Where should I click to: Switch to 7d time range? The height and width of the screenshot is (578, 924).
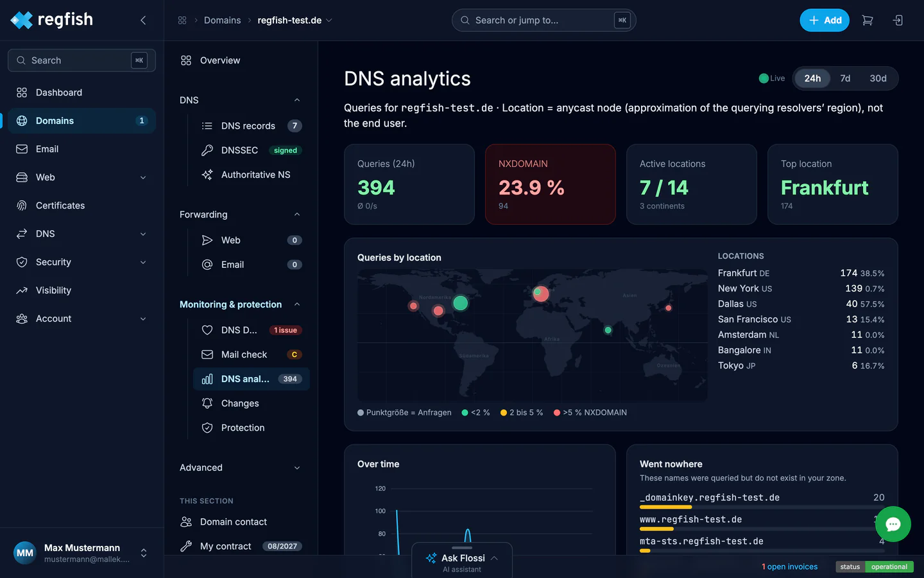coord(845,78)
